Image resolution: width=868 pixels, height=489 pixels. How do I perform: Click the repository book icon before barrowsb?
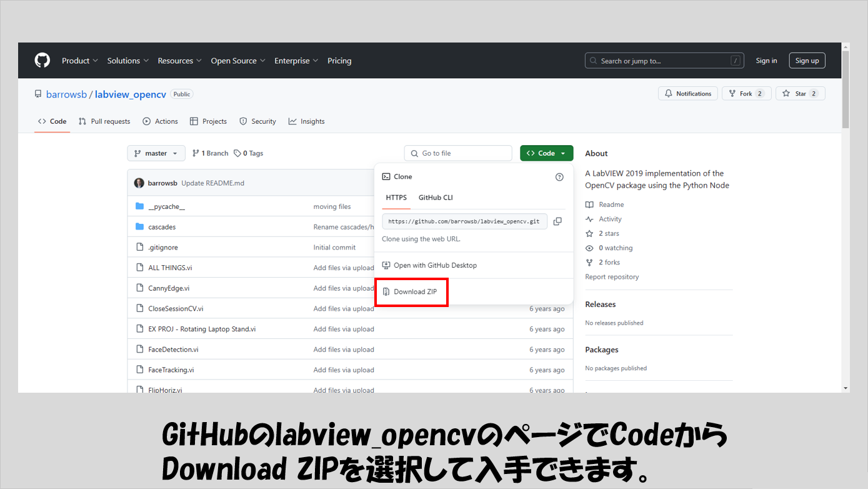(x=38, y=94)
